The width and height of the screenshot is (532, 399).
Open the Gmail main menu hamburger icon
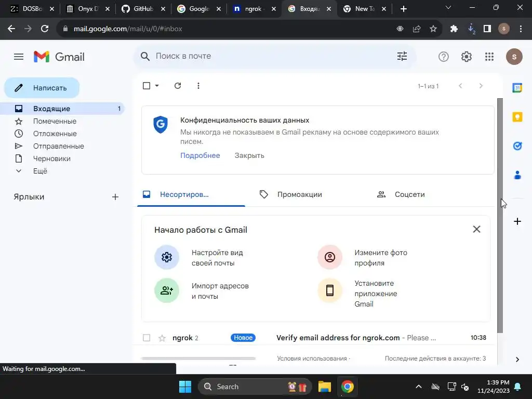coord(19,57)
